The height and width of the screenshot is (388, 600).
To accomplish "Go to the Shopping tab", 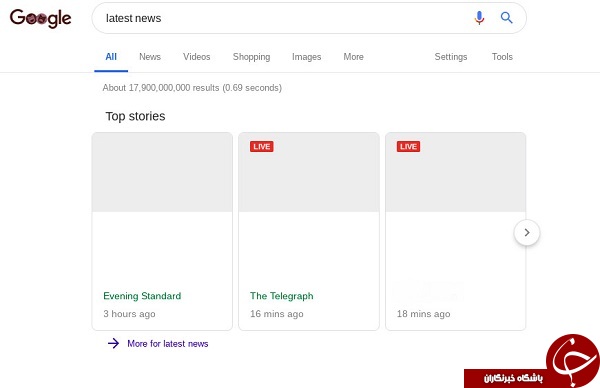I will pyautogui.click(x=251, y=57).
